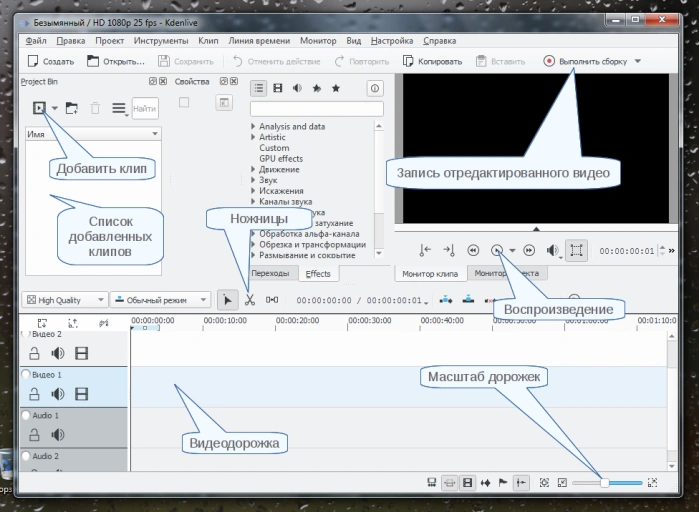Select the spacer tool beside the scissors
Viewport: 699px width, 512px height.
(271, 300)
